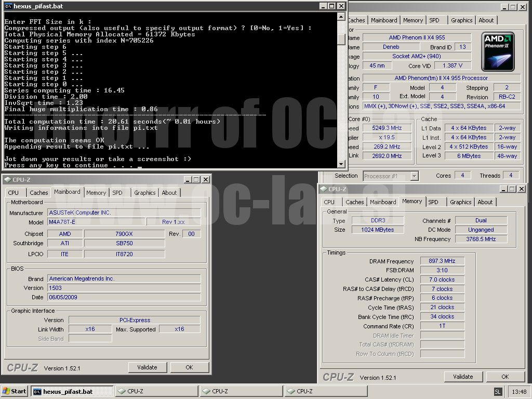Viewport: 532px width, 399px height.
Task: Click the CAS# Latency 7.0 clocks value
Action: pyautogui.click(x=442, y=280)
